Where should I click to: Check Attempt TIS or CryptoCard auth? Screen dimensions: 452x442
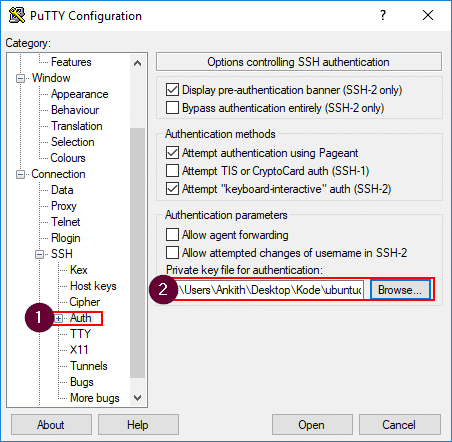click(x=172, y=171)
